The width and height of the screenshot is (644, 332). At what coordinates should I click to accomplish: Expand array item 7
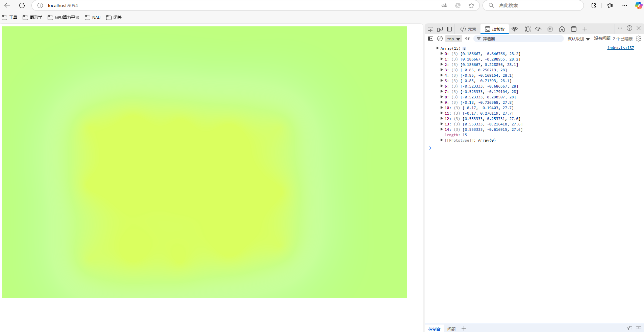pyautogui.click(x=442, y=91)
